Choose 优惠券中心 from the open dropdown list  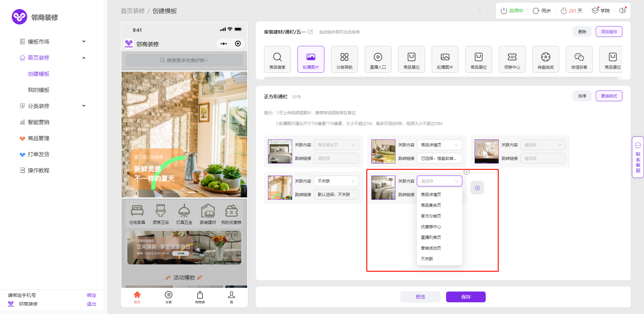[439, 227]
